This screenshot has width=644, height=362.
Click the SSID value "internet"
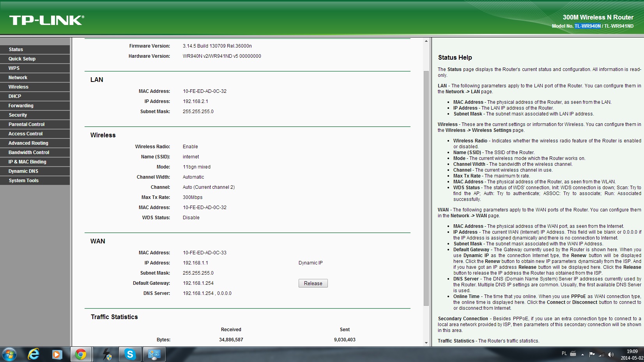(x=191, y=157)
